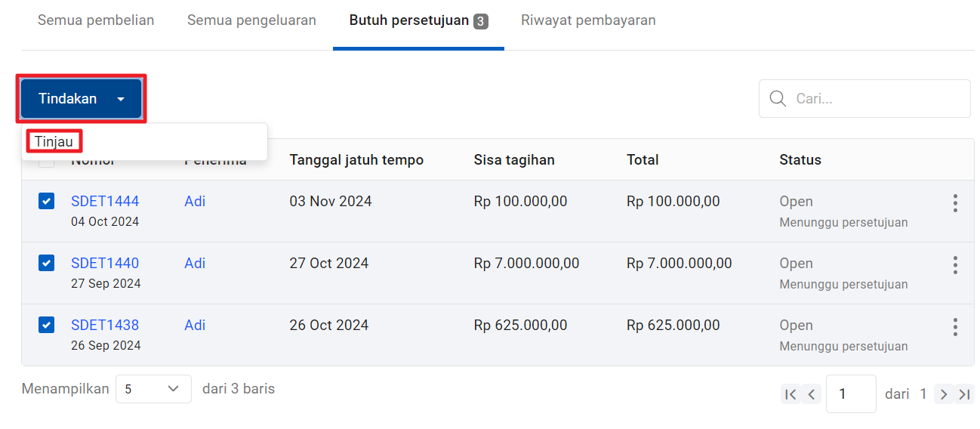Go to the previous page
The width and height of the screenshot is (980, 429).
click(x=812, y=394)
